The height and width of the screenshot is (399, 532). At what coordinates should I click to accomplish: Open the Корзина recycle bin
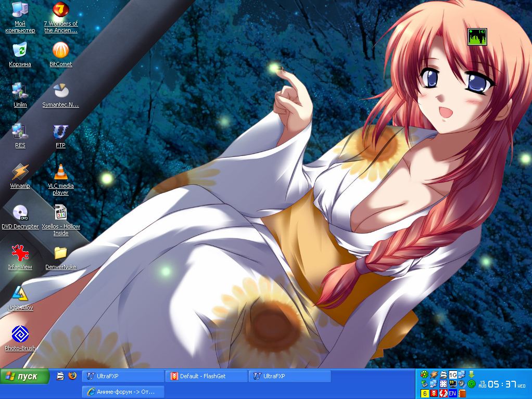tap(20, 55)
